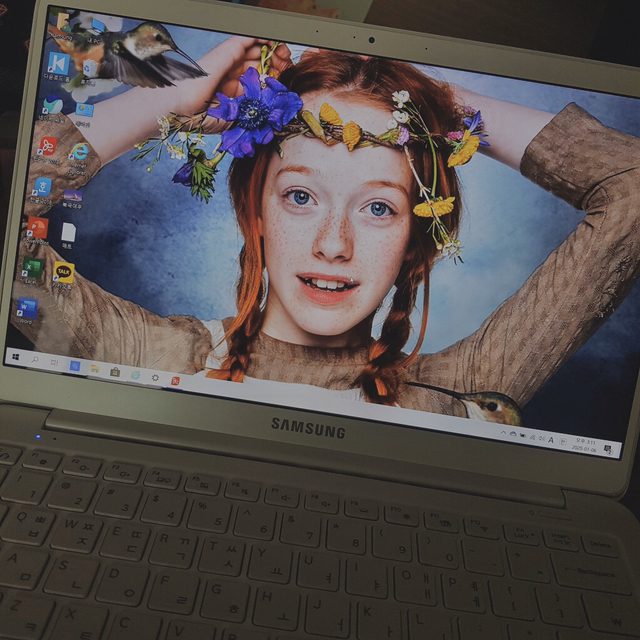Launch the Word desktop shortcut
The width and height of the screenshot is (640, 640).
click(27, 310)
